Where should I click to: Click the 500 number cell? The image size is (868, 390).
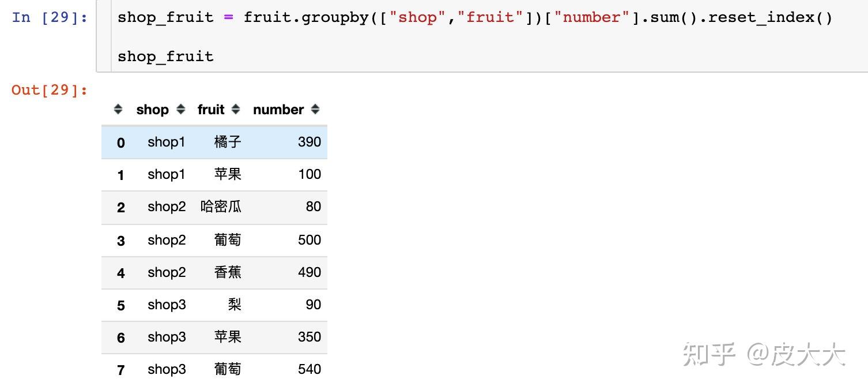coord(310,239)
